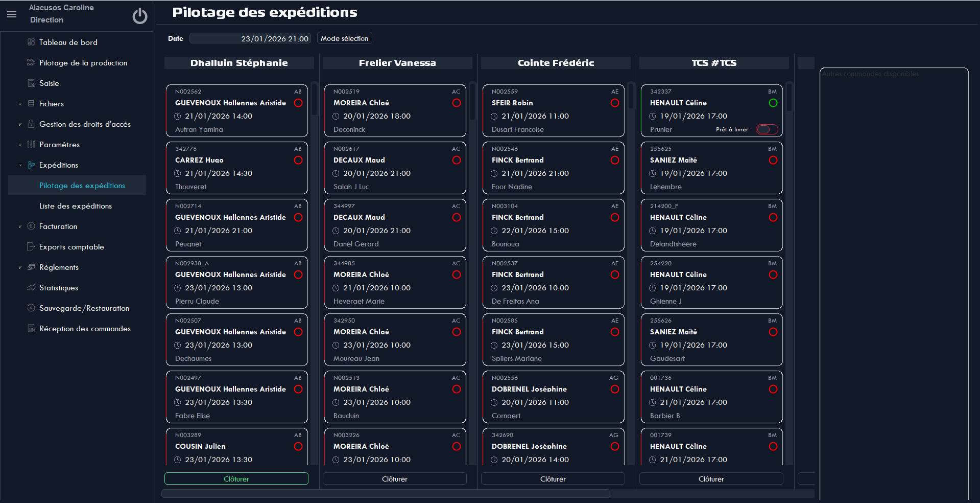This screenshot has width=980, height=503.
Task: Click the Sauvegarde/Restauration icon
Action: (x=31, y=308)
